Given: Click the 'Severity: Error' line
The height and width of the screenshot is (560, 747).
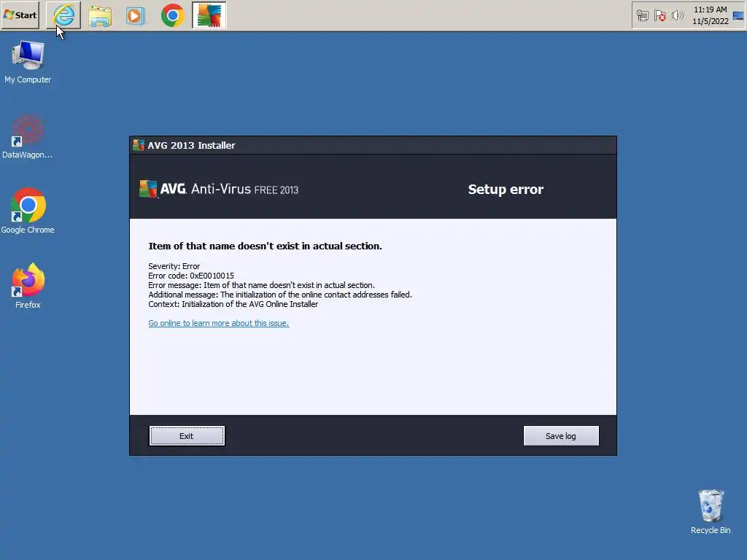Looking at the screenshot, I should (x=174, y=266).
